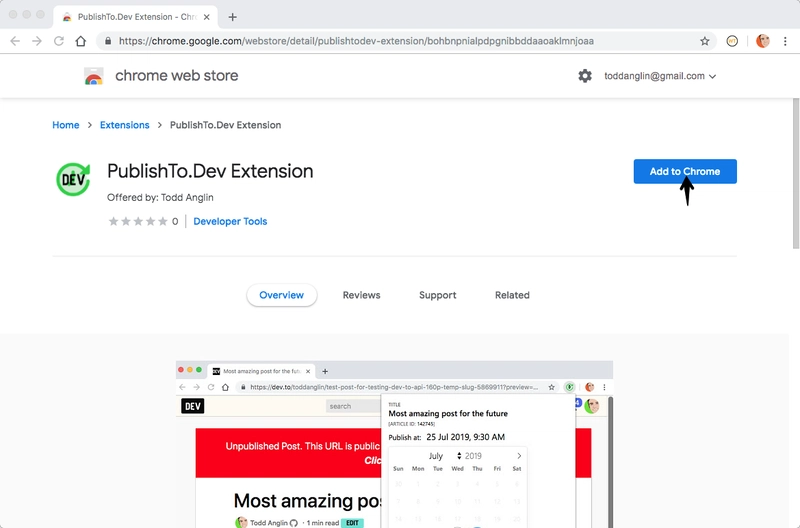This screenshot has width=800, height=528.
Task: Click the green DEV extension logo
Action: click(73, 179)
